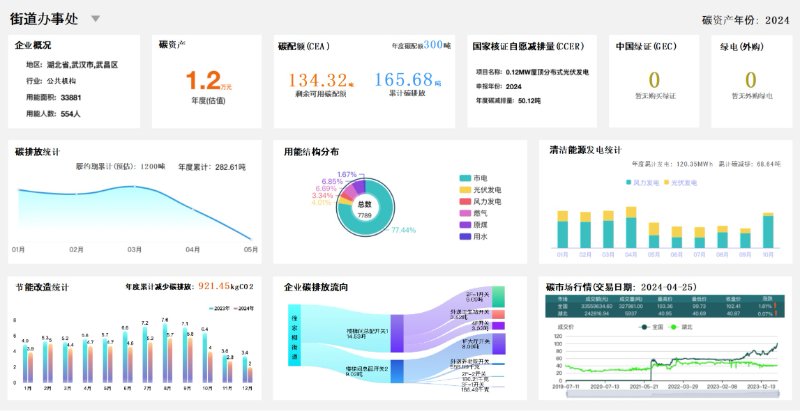Image resolution: width=800 pixels, height=411 pixels.
Task: Toggle 风力发电 legend in the donut chart legend
Action: [466, 201]
